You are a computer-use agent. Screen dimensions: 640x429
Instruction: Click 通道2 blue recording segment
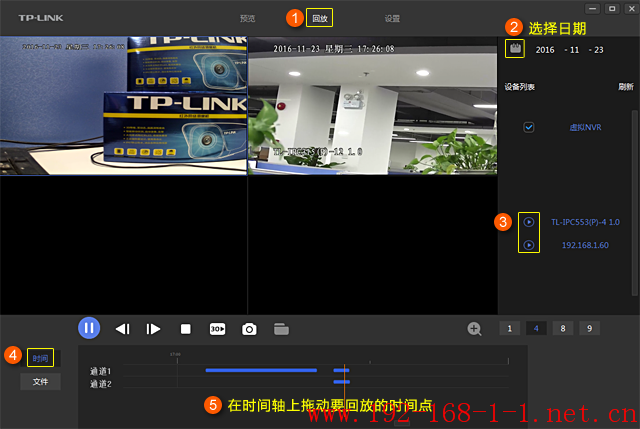[x=342, y=382]
